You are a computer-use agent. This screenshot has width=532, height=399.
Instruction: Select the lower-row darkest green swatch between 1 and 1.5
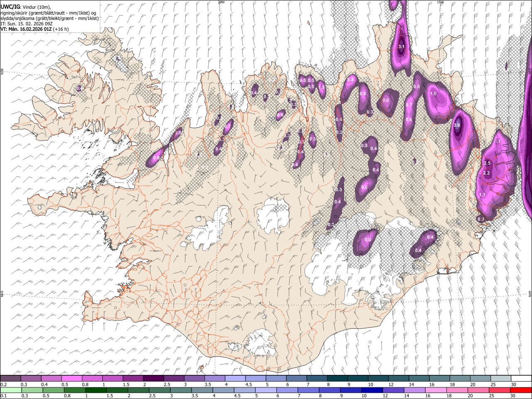point(96,390)
